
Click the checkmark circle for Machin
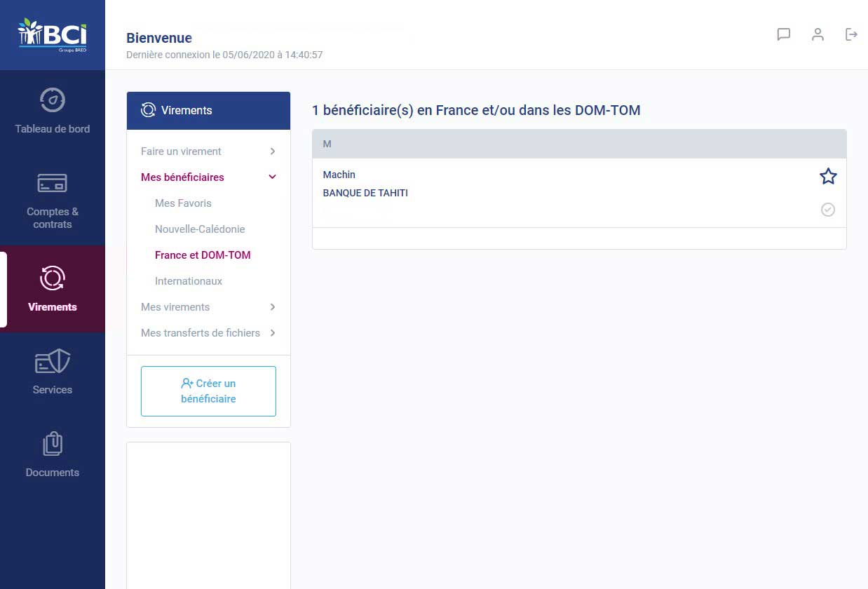[x=828, y=210]
